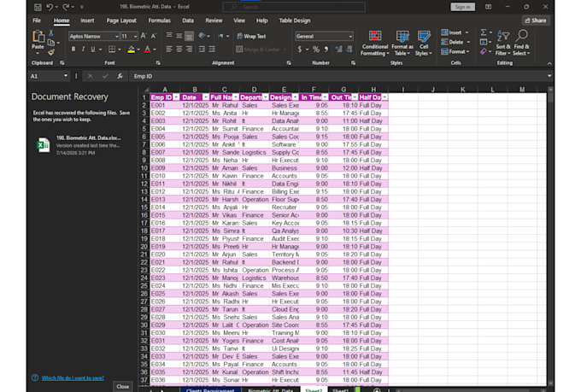Open the font size dropdown

pos(135,37)
